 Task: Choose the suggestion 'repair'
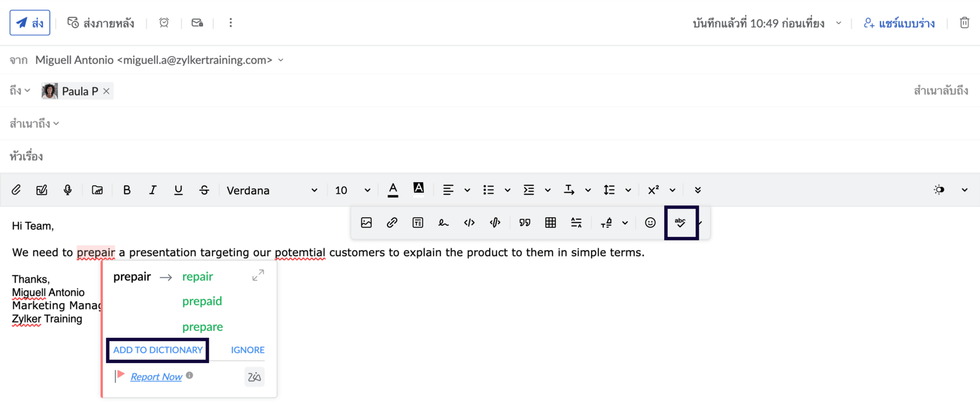(197, 277)
